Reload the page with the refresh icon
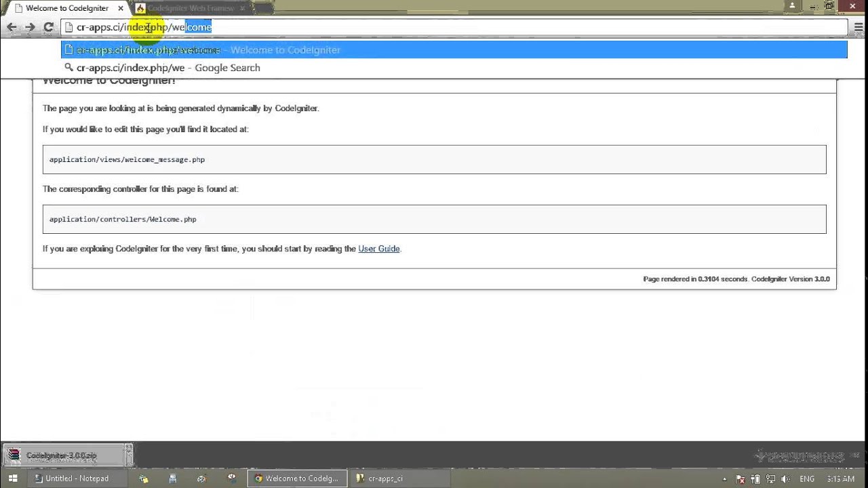Image resolution: width=868 pixels, height=488 pixels. point(48,27)
